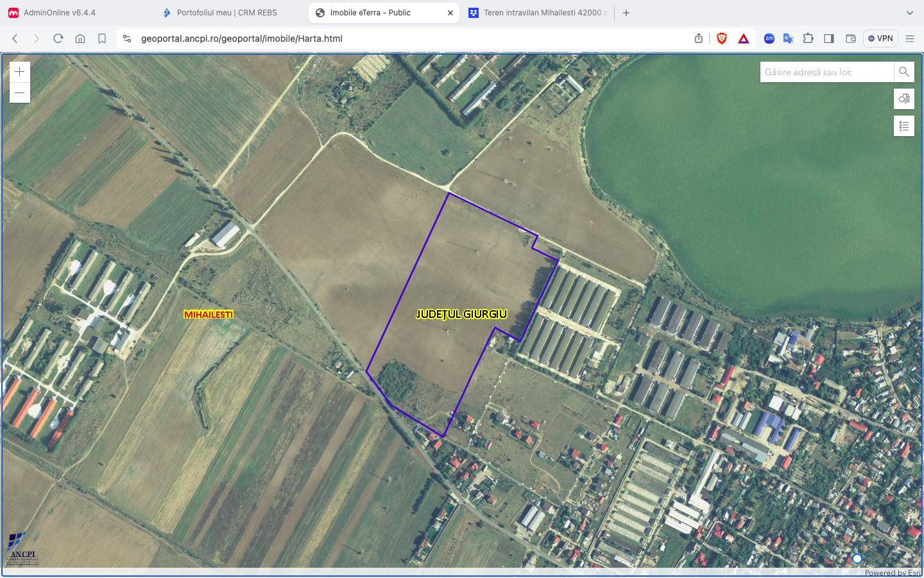Open the map layer list panel
This screenshot has height=578, width=924.
904,126
